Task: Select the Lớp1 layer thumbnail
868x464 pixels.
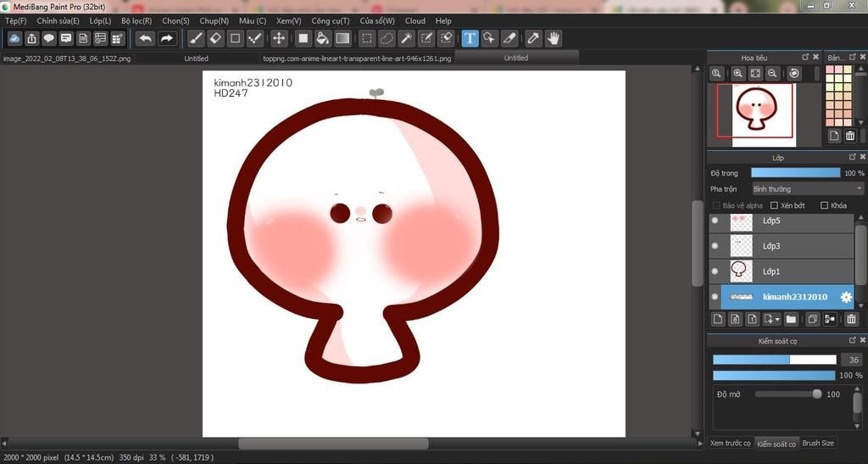Action: [741, 271]
